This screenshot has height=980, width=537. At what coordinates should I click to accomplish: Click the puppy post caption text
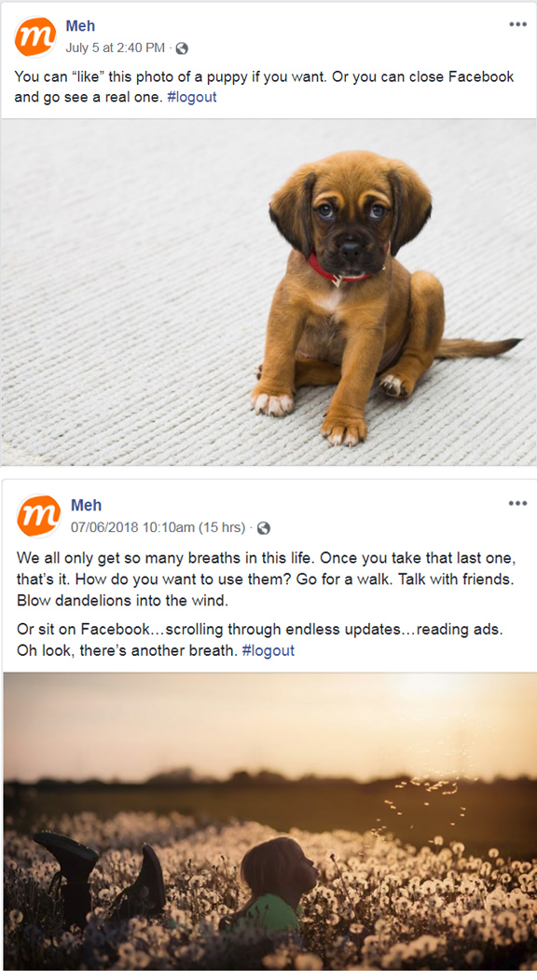(x=264, y=87)
